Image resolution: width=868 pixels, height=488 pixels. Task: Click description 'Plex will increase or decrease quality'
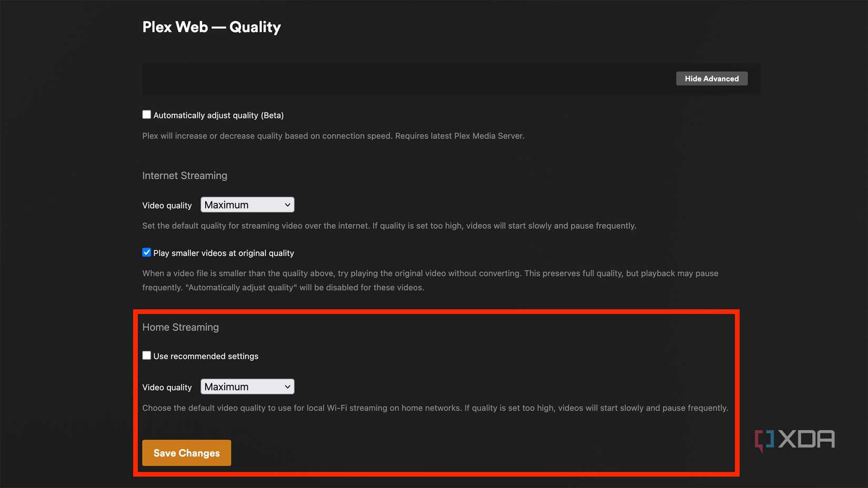tap(334, 136)
